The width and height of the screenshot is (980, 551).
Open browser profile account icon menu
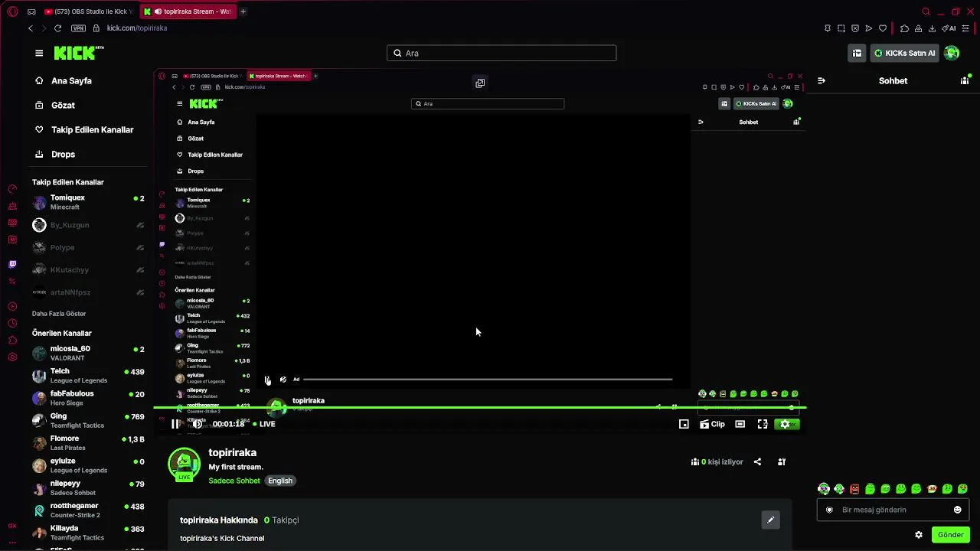tap(918, 28)
